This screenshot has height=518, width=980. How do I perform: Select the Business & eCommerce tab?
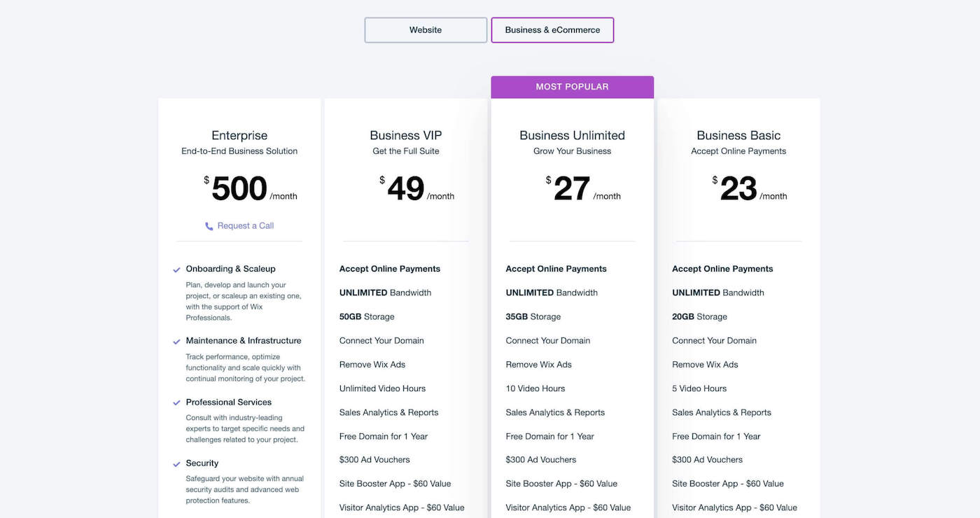[552, 30]
